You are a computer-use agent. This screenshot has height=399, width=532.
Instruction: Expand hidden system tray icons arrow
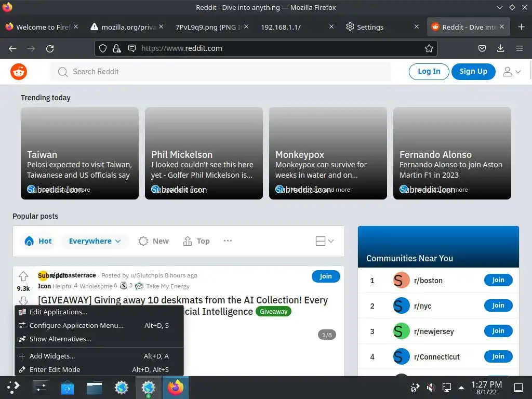click(x=461, y=388)
